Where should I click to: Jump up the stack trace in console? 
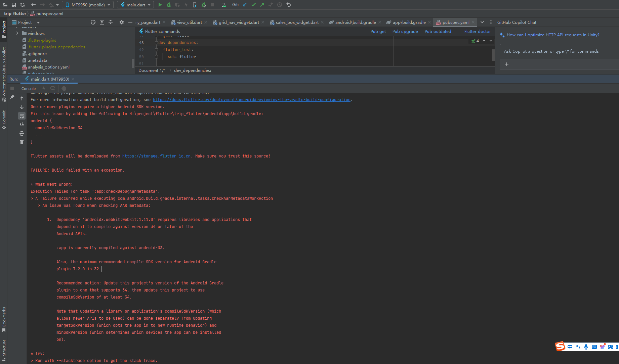coord(22,98)
